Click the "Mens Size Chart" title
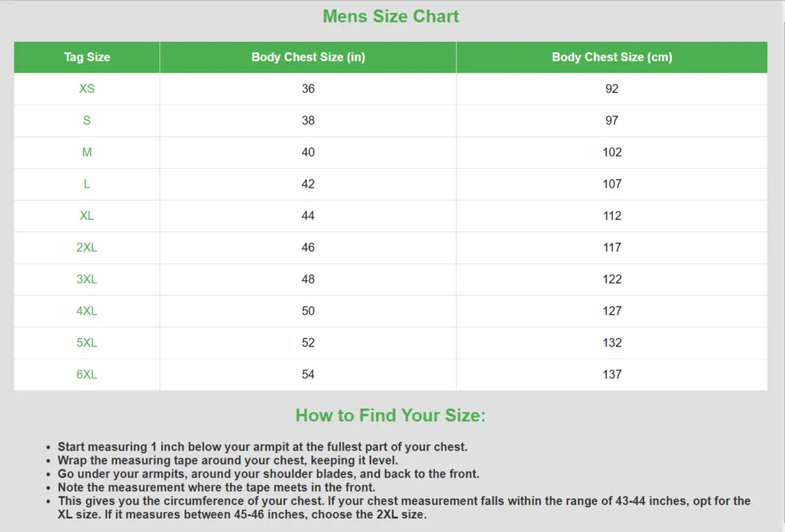This screenshot has height=532, width=785. pos(390,17)
